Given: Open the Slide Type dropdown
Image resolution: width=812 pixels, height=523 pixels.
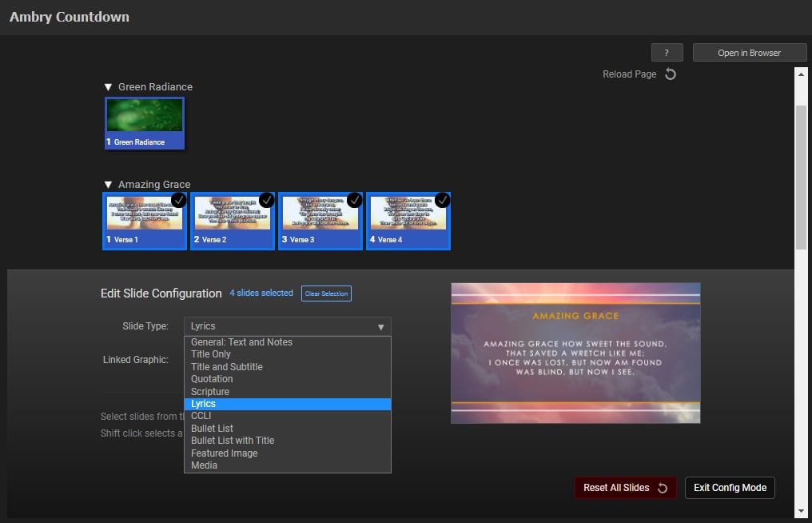Looking at the screenshot, I should (288, 326).
